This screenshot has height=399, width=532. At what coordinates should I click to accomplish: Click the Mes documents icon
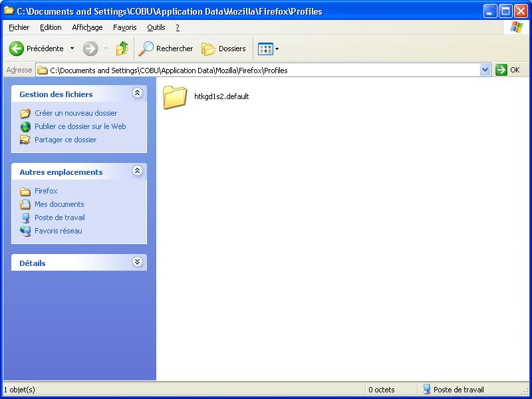coord(25,204)
